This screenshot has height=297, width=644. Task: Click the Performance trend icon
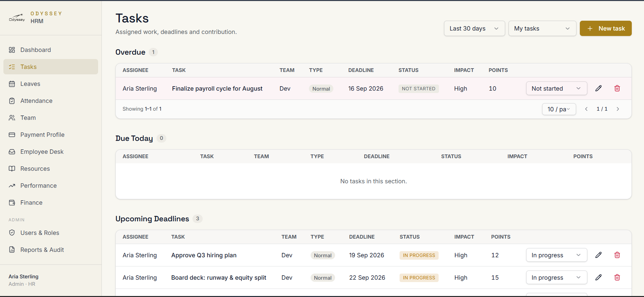12,186
